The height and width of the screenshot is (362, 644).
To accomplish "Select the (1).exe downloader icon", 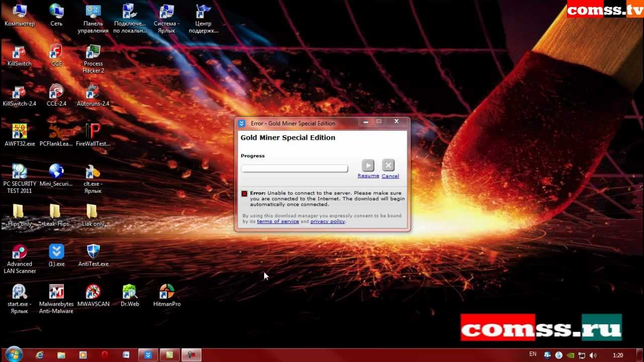I will tap(56, 255).
